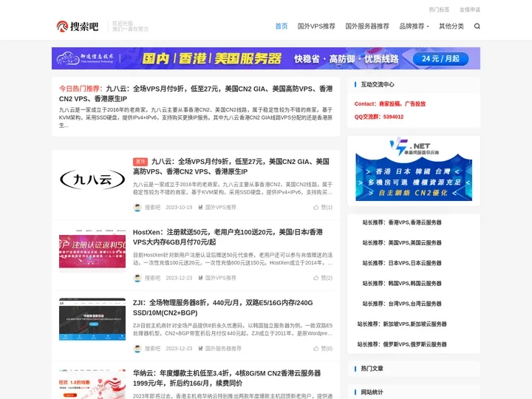
Task: Click the 互动交流中心 sidebar heading
Action: [x=378, y=84]
